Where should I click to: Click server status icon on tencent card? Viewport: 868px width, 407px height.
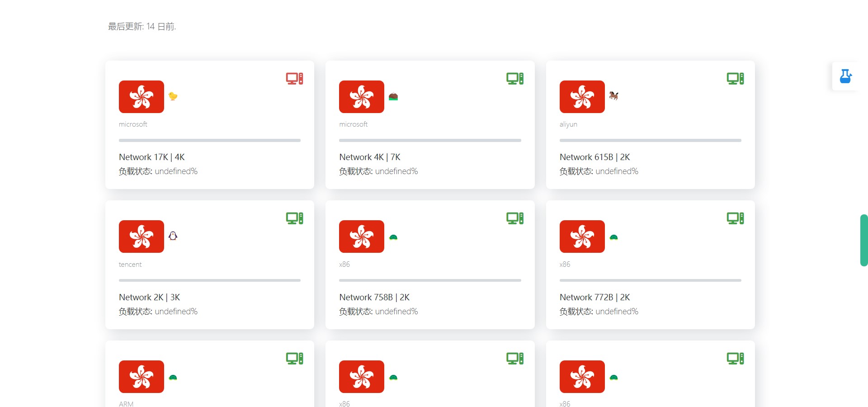(x=294, y=218)
